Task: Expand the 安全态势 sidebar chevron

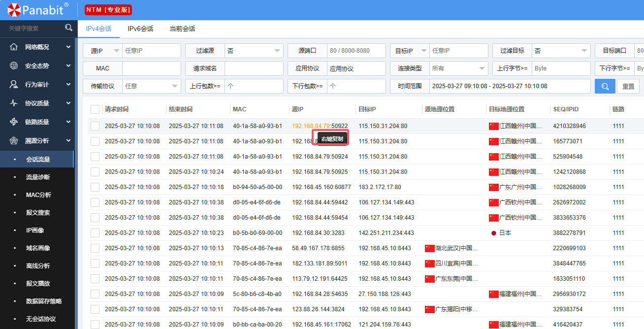Action: [68, 66]
